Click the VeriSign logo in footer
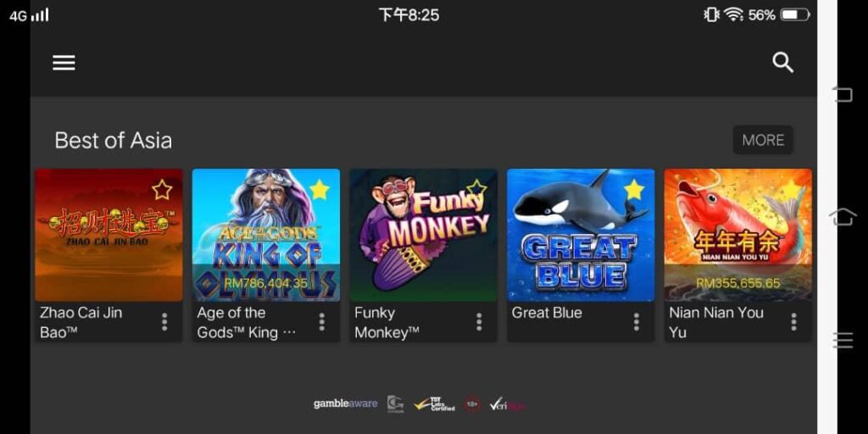 point(507,404)
